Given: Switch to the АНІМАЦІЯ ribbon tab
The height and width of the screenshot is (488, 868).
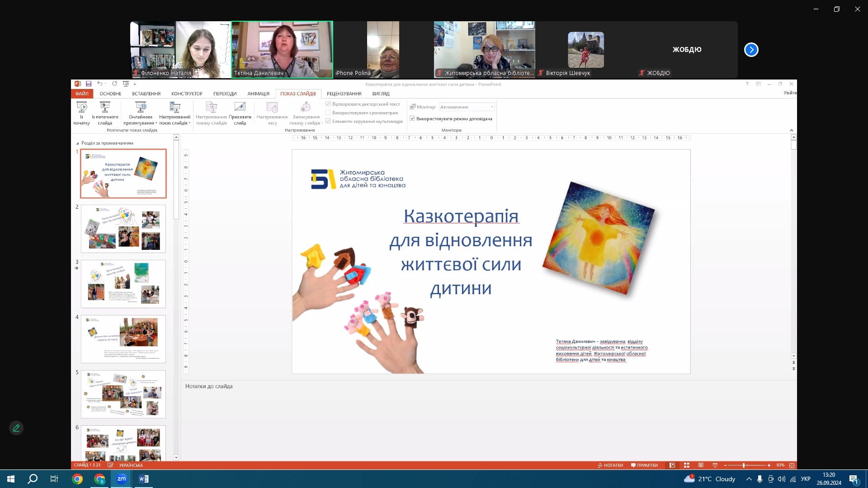Looking at the screenshot, I should [x=258, y=94].
